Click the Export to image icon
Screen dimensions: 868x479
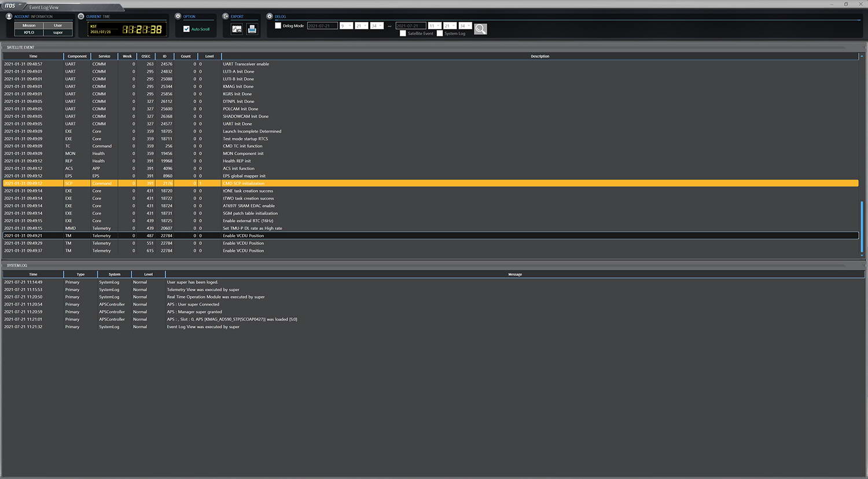[x=237, y=29]
